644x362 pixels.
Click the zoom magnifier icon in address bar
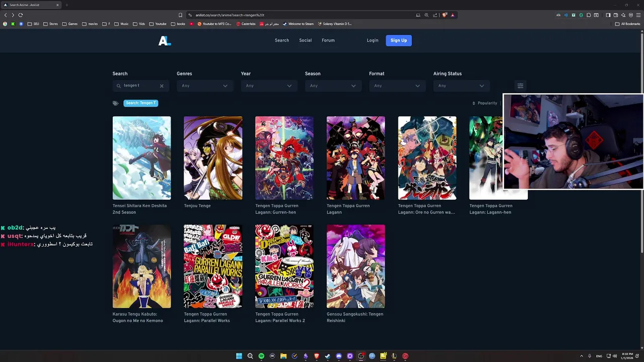[x=427, y=15]
